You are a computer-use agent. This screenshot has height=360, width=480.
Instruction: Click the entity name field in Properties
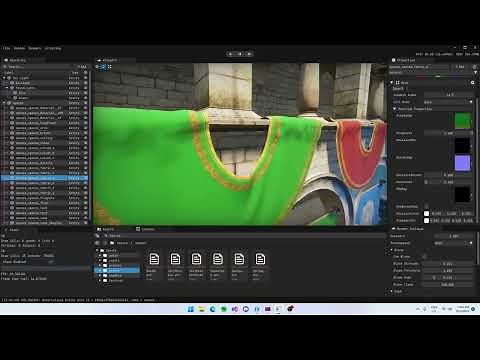tap(419, 67)
